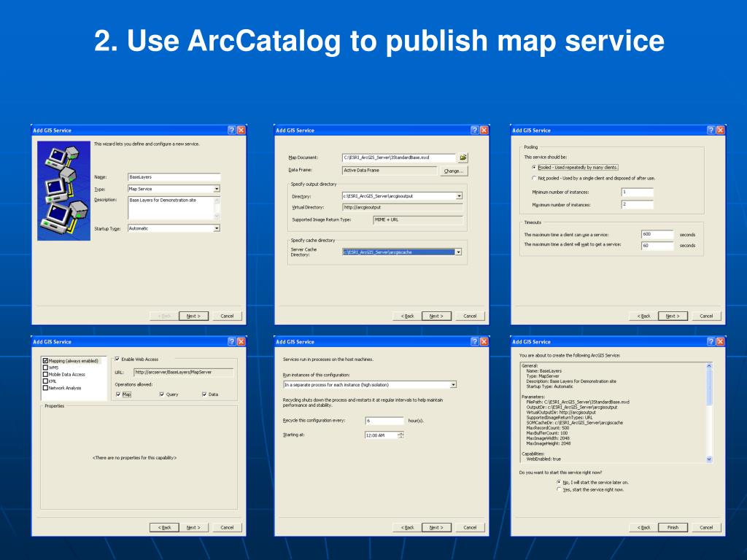Screen dimensions: 747x560
Task: Click the Name field containing BaseLayers
Action: pyautogui.click(x=174, y=177)
